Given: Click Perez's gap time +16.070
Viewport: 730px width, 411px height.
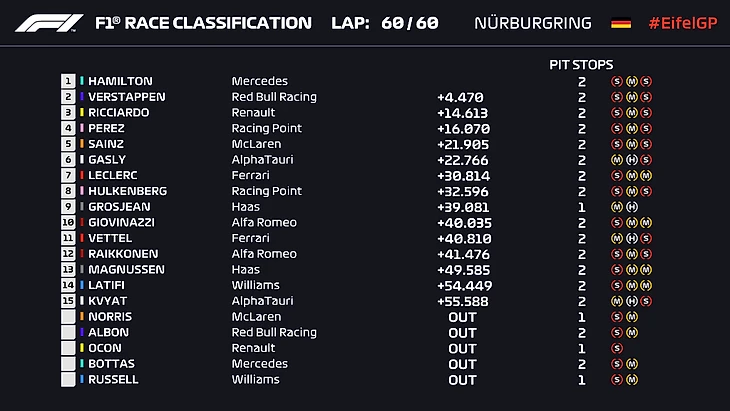Looking at the screenshot, I should coord(463,128).
